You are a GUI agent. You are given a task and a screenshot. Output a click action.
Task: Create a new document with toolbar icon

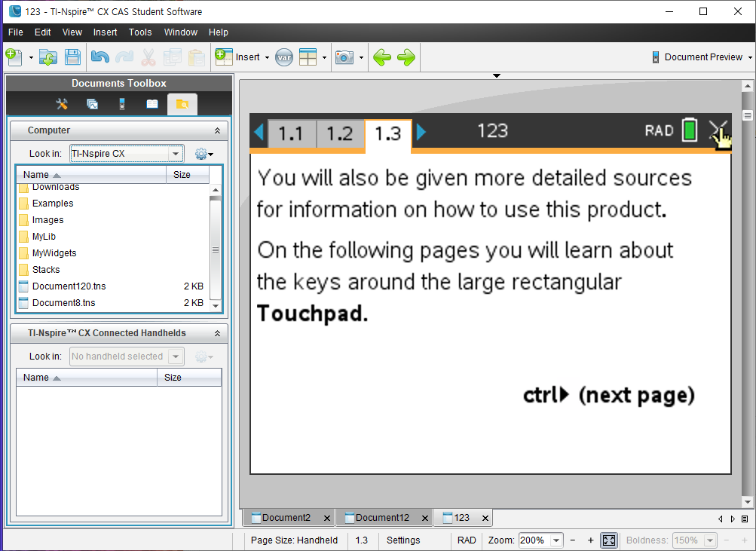pos(14,57)
